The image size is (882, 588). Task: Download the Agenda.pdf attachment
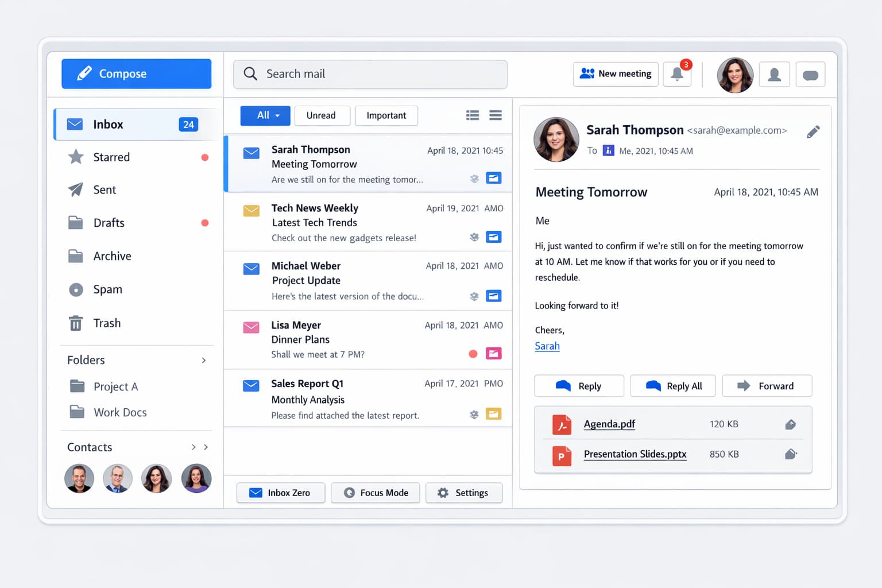click(x=791, y=424)
